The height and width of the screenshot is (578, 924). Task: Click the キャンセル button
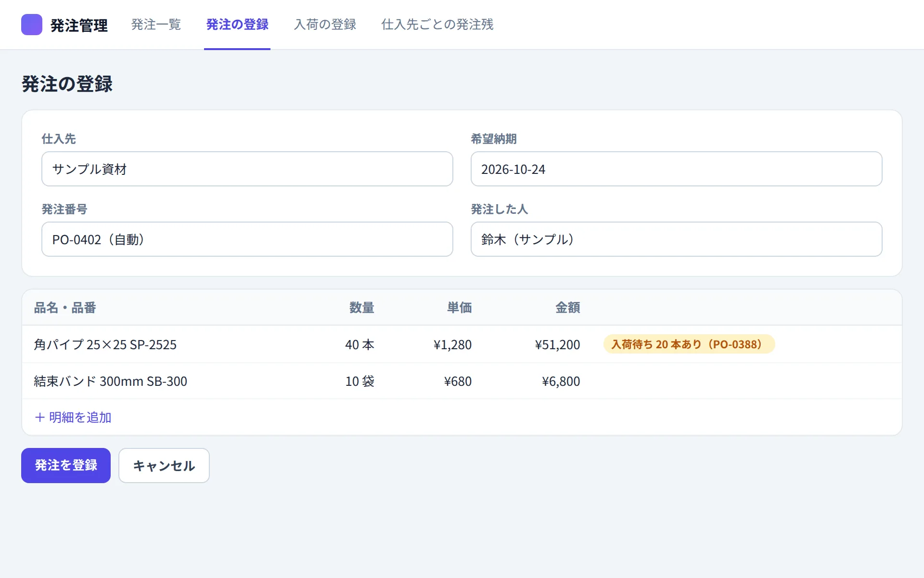(164, 465)
